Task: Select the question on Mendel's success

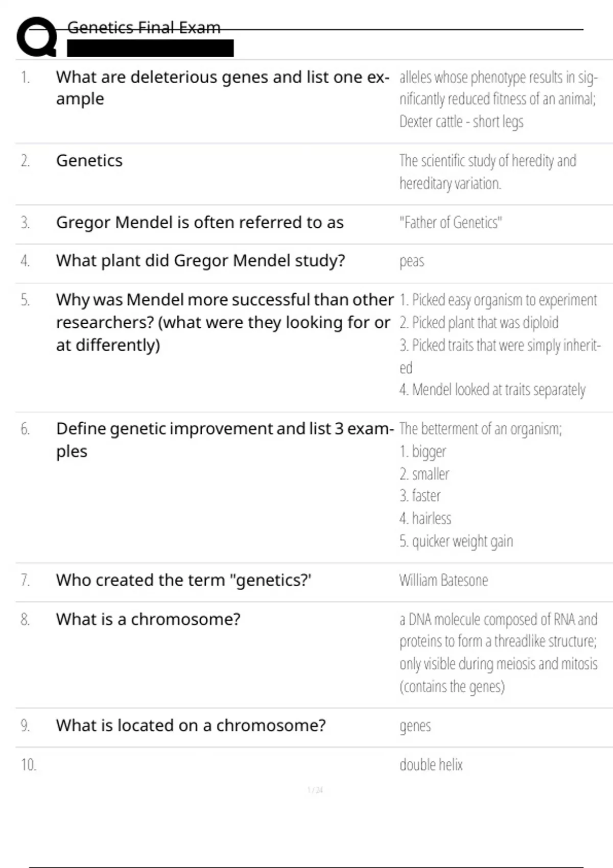Action: click(224, 322)
